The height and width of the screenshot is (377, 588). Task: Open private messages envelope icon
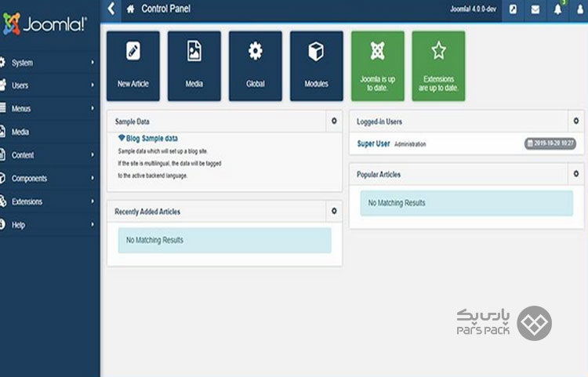click(535, 9)
